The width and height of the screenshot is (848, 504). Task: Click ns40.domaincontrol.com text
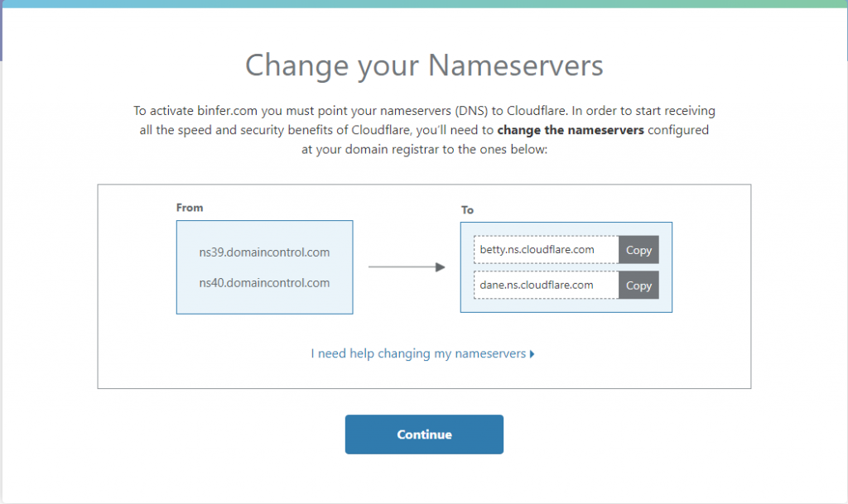point(264,283)
